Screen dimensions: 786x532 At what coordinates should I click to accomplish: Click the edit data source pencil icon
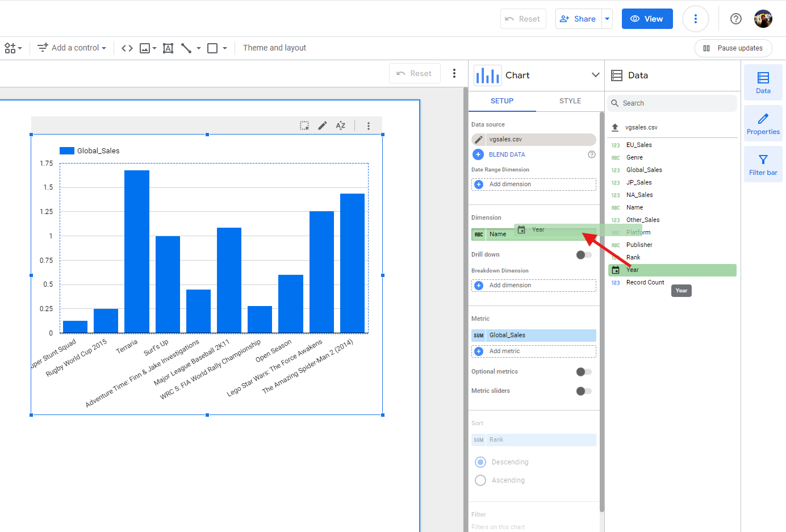pos(479,140)
